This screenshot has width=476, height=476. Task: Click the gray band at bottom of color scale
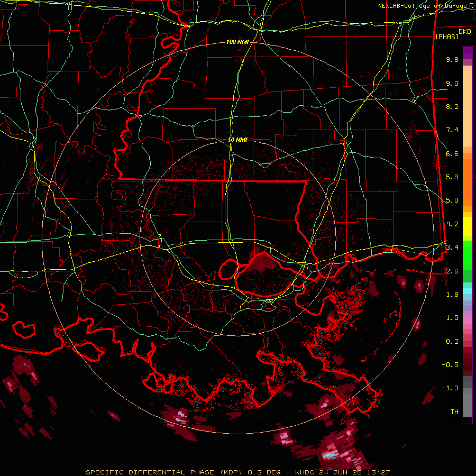(467, 396)
